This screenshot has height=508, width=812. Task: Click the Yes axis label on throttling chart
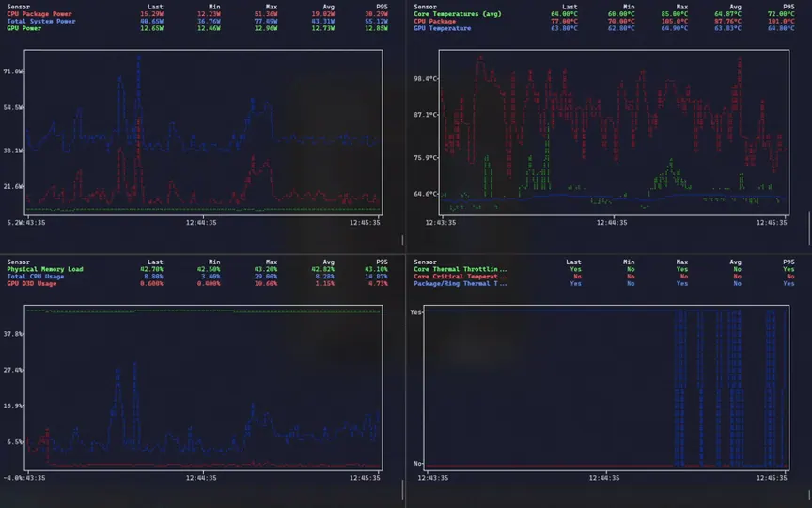[x=415, y=312]
